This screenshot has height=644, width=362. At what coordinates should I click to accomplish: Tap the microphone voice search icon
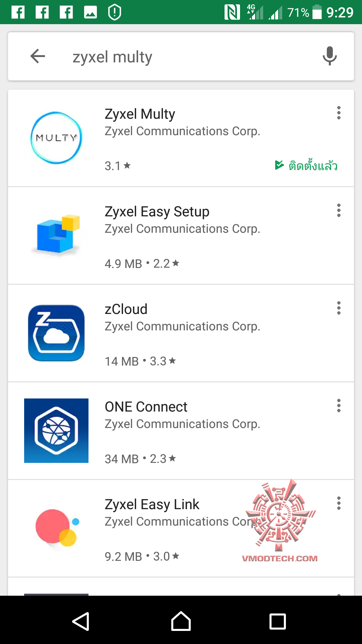(x=329, y=56)
